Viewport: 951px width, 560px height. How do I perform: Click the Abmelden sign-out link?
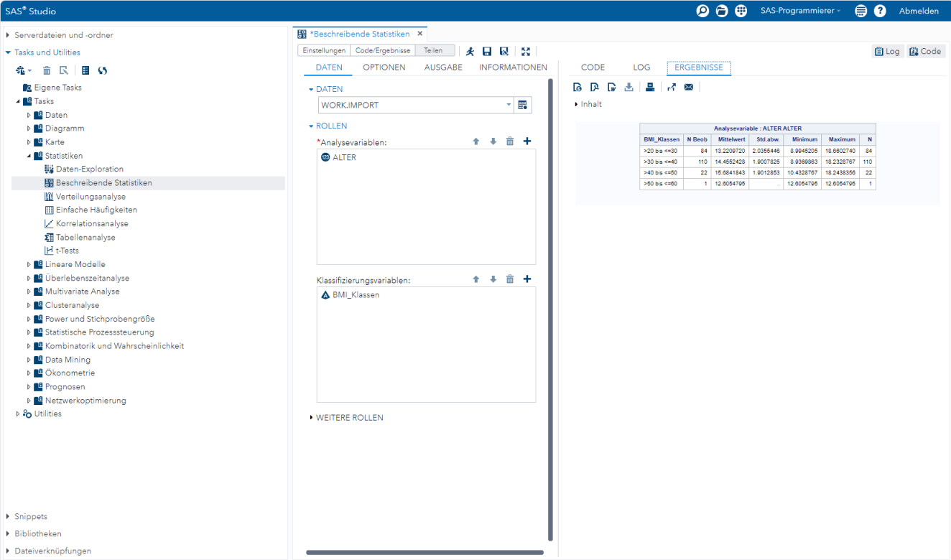tap(919, 11)
